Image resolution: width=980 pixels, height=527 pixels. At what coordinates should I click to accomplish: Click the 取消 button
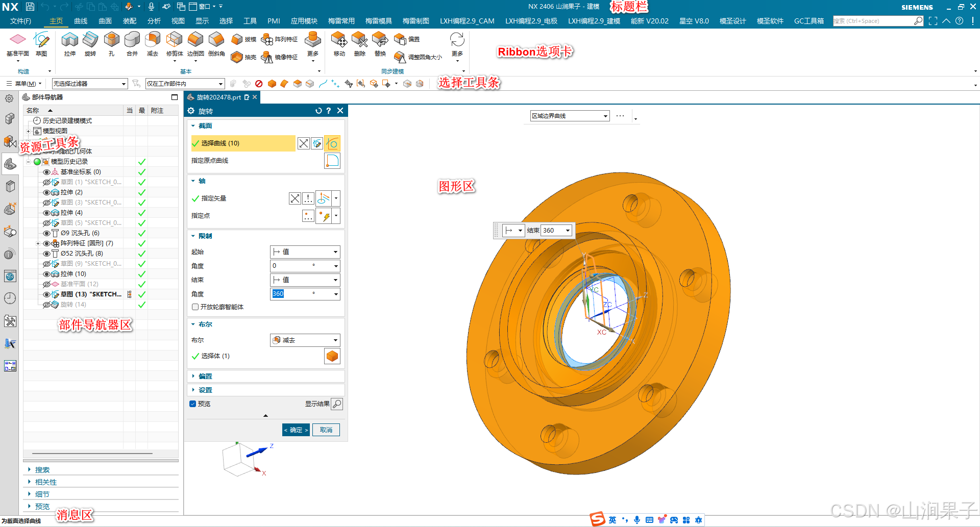[326, 430]
